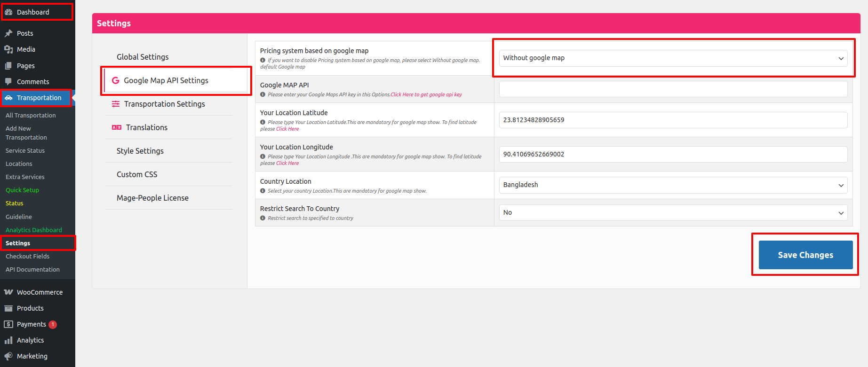Open the Restrict Search To Country dropdown
The image size is (868, 367).
[x=673, y=213]
